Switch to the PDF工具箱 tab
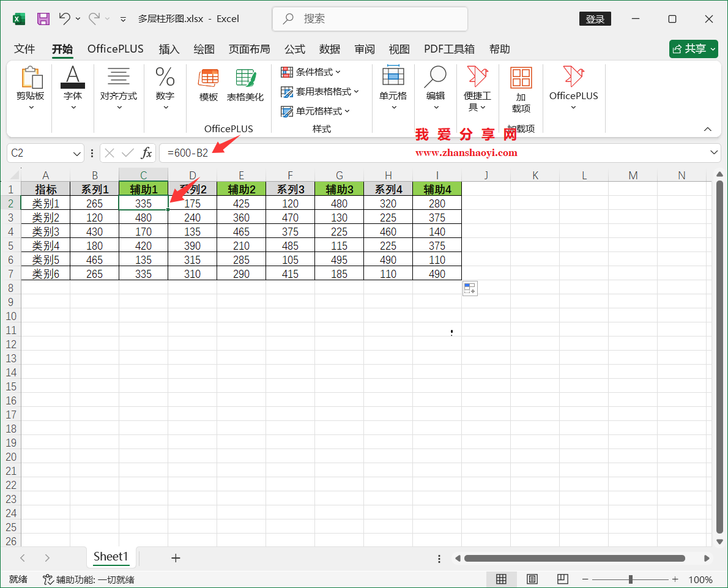This screenshot has width=728, height=588. tap(449, 49)
